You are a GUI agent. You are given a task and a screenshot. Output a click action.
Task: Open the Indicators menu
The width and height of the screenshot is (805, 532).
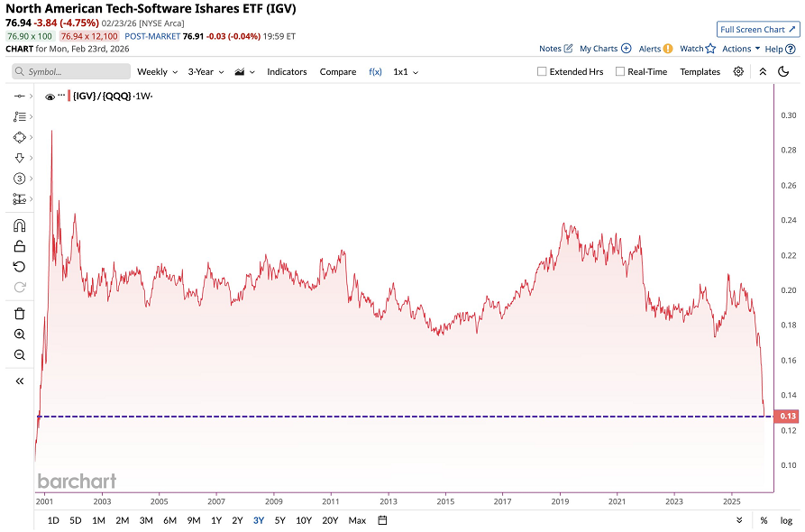coord(287,71)
